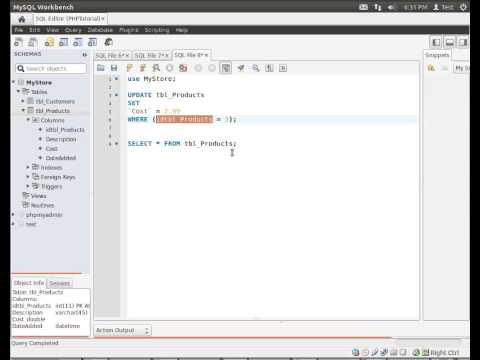Open the find panel magnifier icon
Screen dimensions: 480x360
(256, 68)
